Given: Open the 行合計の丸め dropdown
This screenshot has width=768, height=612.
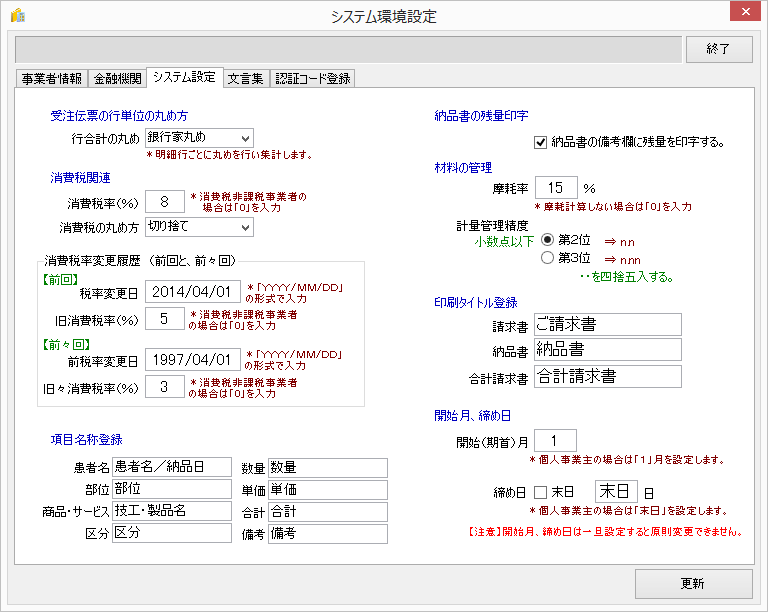Looking at the screenshot, I should click(x=199, y=138).
